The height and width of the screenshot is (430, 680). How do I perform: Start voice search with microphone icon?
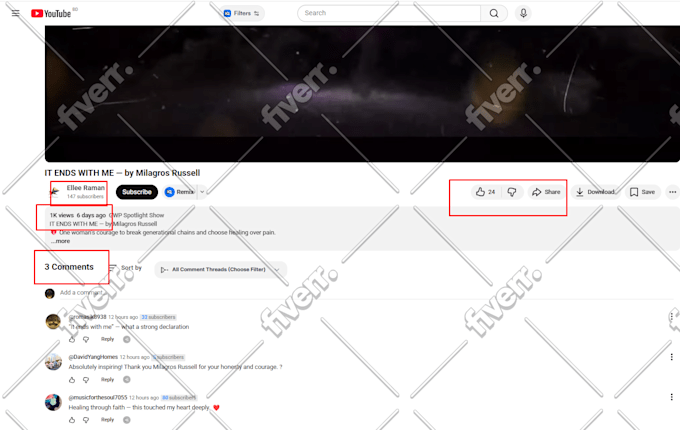tap(523, 13)
